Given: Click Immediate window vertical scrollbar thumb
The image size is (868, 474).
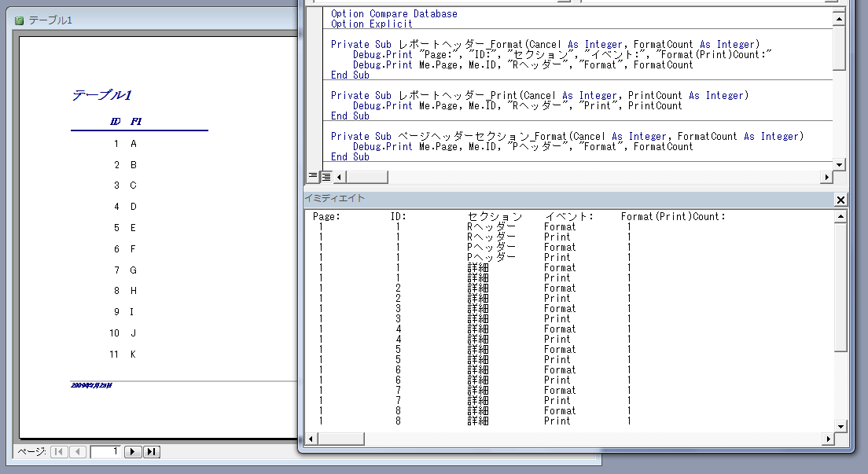Looking at the screenshot, I should 840,288.
